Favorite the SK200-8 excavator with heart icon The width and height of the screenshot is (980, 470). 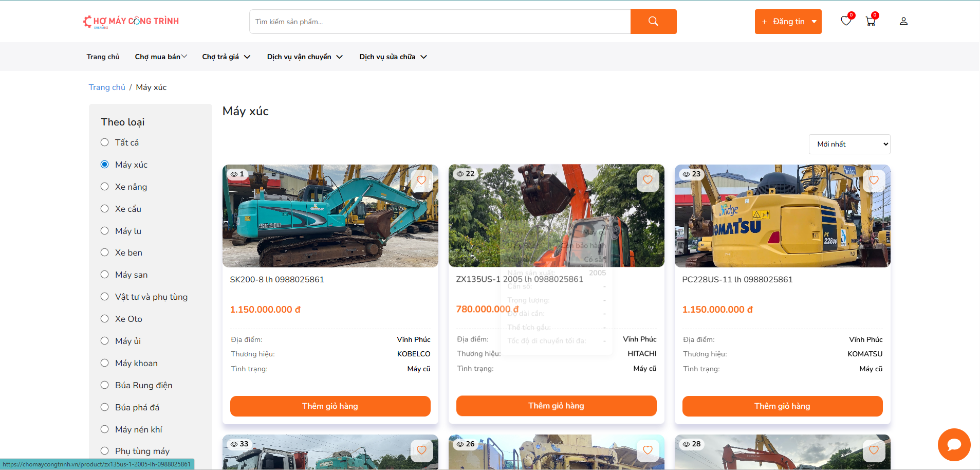point(421,180)
